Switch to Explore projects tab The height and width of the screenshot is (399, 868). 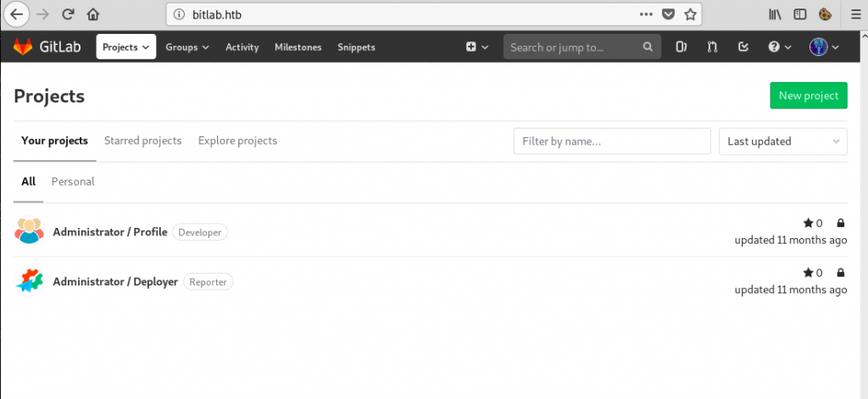(x=237, y=141)
